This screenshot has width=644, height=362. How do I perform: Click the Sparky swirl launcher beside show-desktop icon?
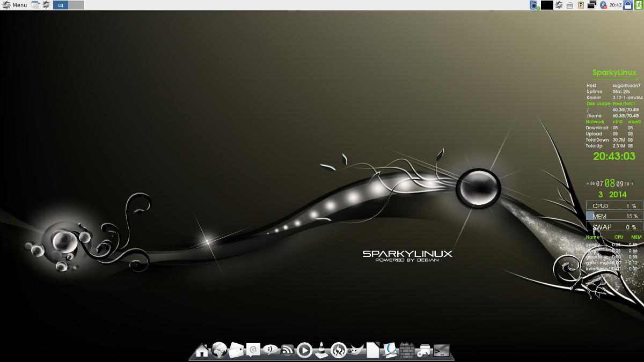(46, 5)
